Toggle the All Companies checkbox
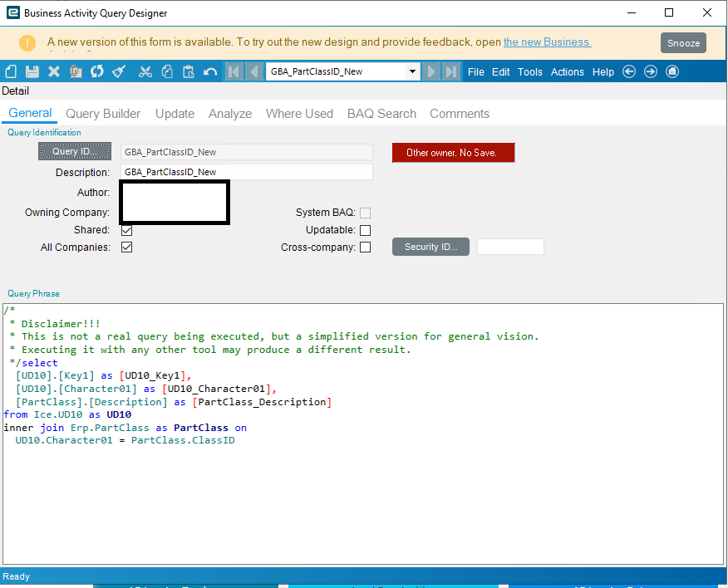Screen dimensions: 728x588 (x=127, y=247)
